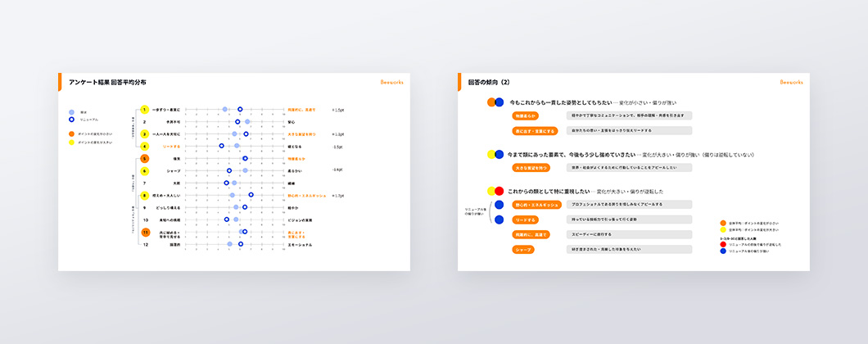Select the orange シャープ tag on right slide
868x344 pixels.
(523, 249)
